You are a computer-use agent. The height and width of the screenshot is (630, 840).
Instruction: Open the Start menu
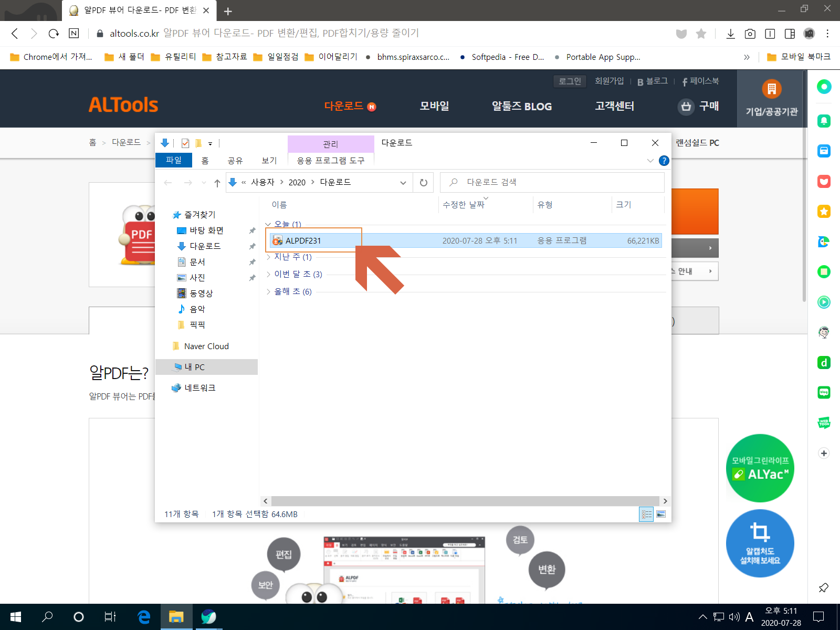16,617
